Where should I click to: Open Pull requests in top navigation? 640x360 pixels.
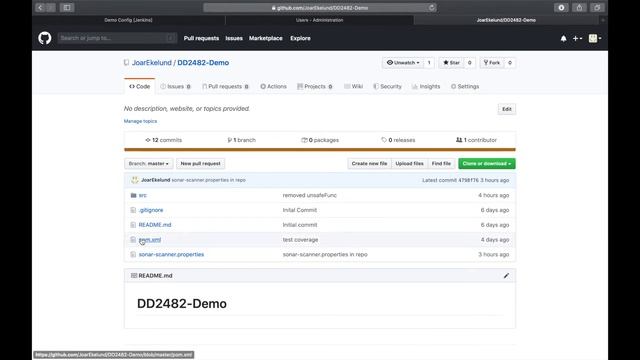(201, 38)
